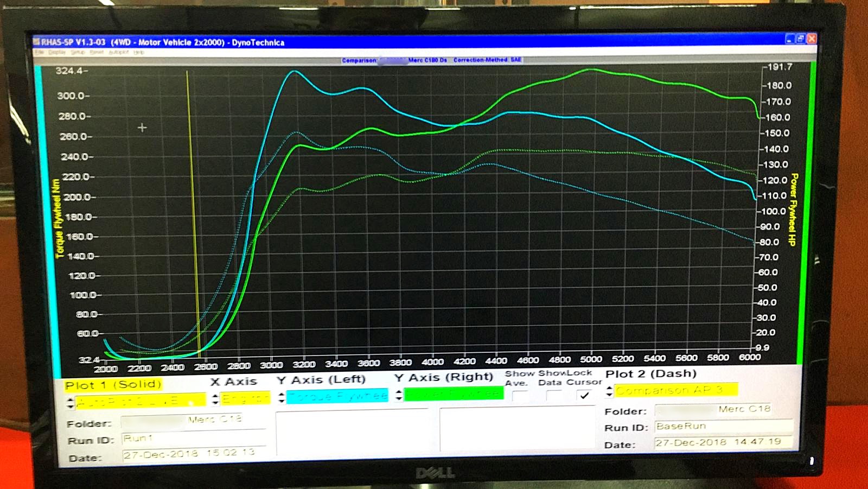This screenshot has height=489, width=868.
Task: Toggle the Show Ave. checkbox
Action: tap(520, 396)
